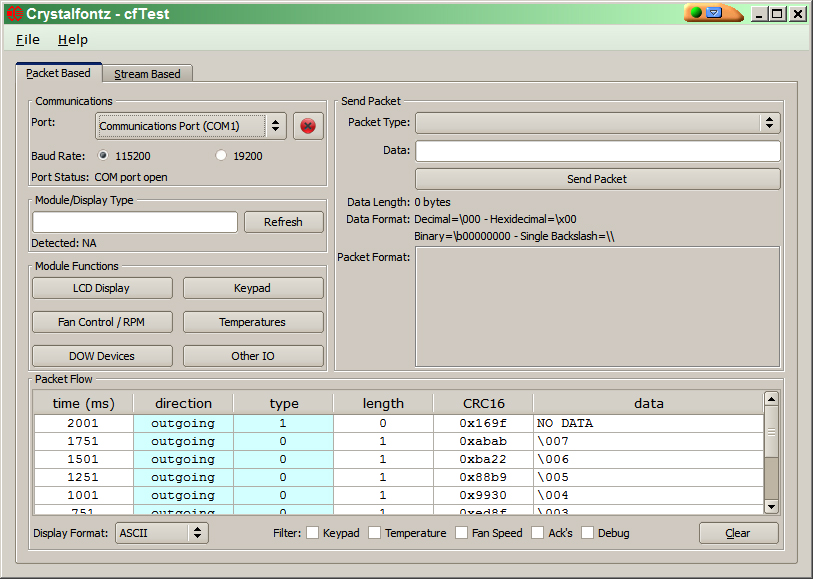Open the Display Format ASCII dropdown
Viewport: 813px width, 579px height.
point(162,533)
